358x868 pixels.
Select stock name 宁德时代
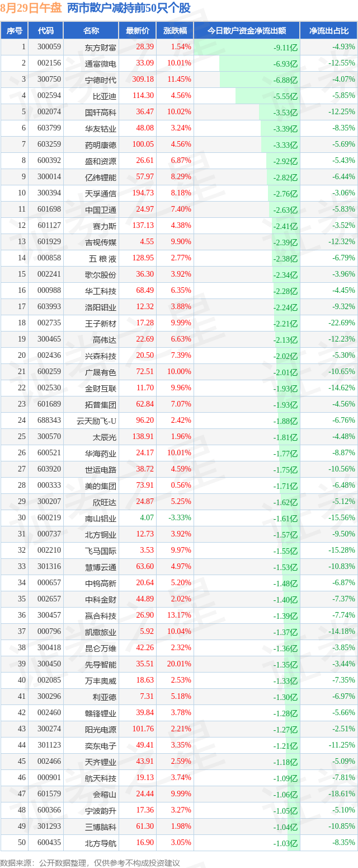[x=101, y=80]
